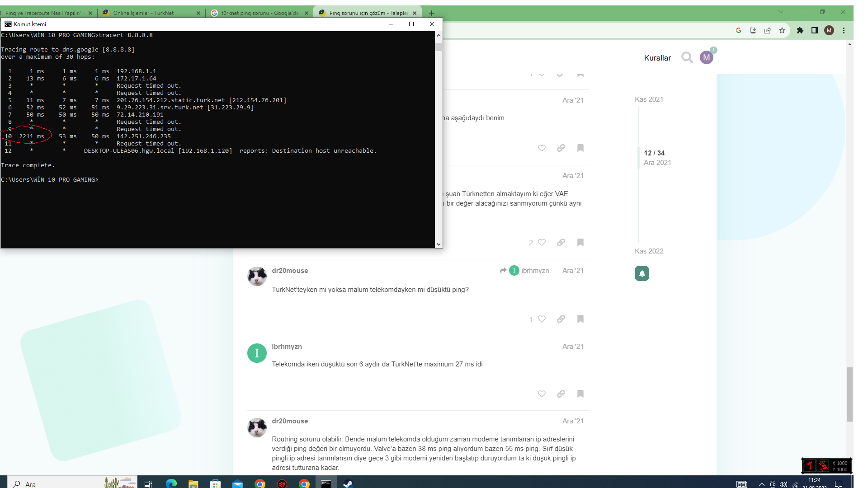868x488 pixels.
Task: Open ibrhmyzn's green I avatar
Action: coord(257,353)
